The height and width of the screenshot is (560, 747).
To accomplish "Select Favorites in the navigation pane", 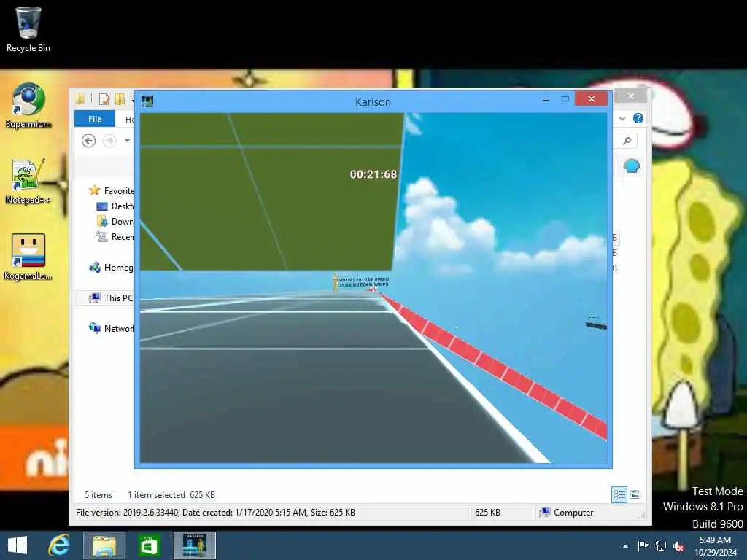I will pyautogui.click(x=112, y=191).
